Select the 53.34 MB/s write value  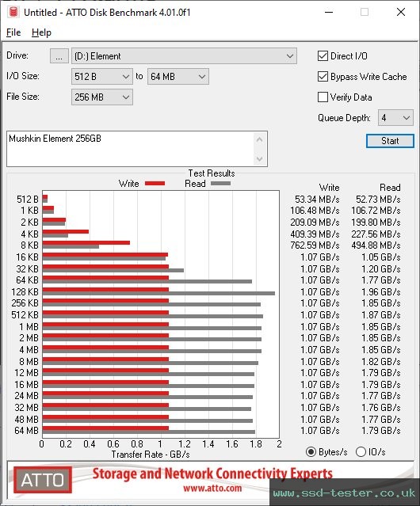pos(317,200)
